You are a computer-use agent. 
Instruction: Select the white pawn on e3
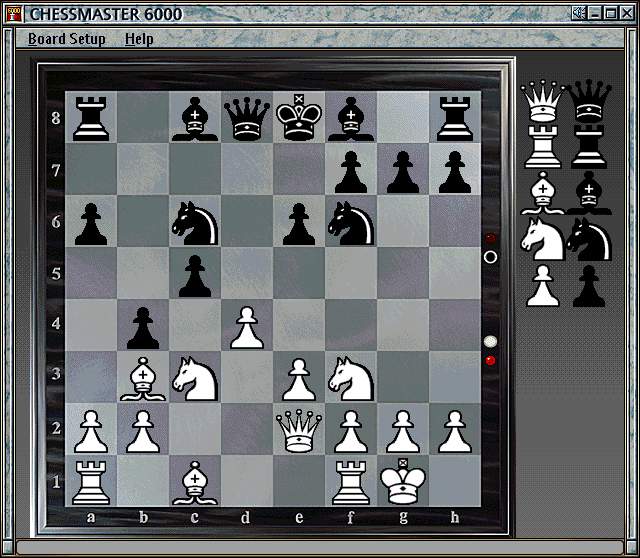(299, 379)
